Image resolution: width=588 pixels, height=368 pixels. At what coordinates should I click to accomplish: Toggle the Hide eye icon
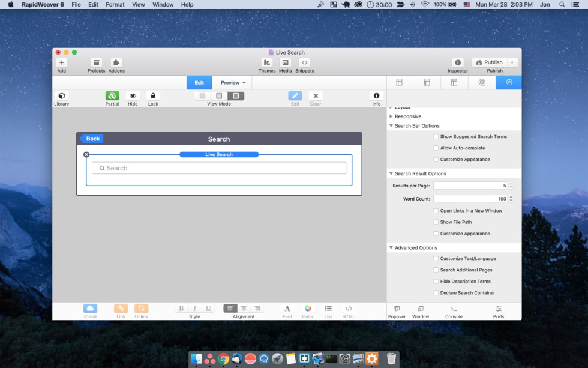tap(133, 96)
